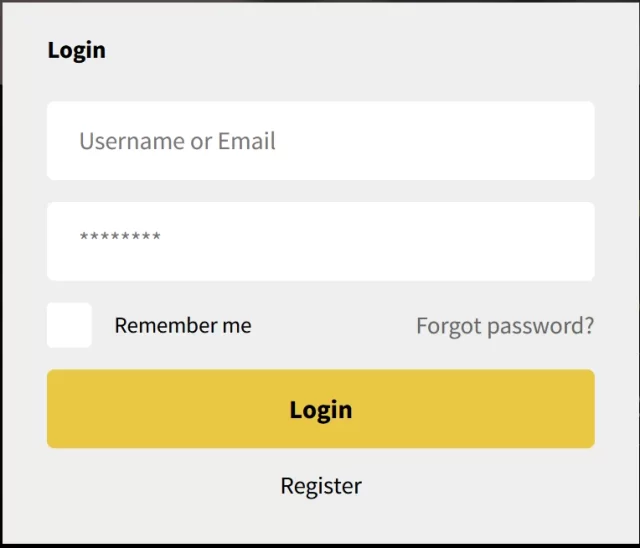Open account registration via Register

tap(321, 486)
